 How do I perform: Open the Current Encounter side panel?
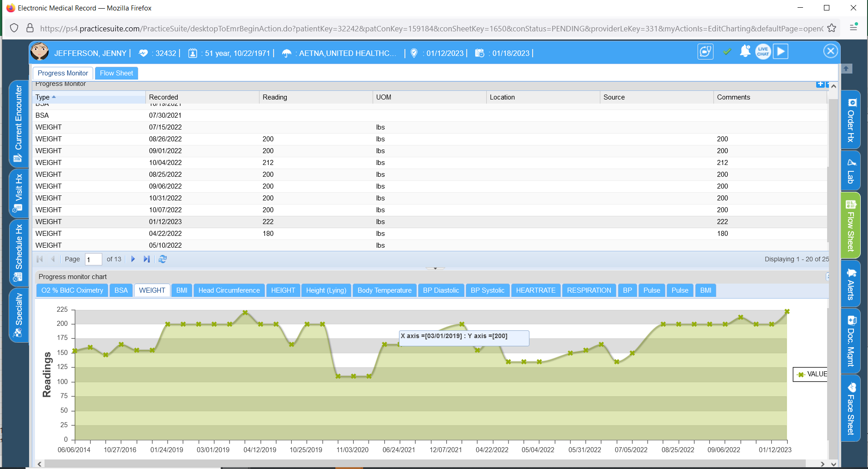pyautogui.click(x=19, y=124)
